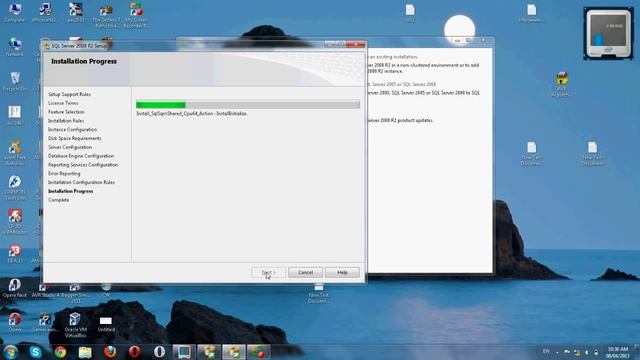Open the Recycle Bin desktop icon
The image size is (640, 360).
(15, 81)
